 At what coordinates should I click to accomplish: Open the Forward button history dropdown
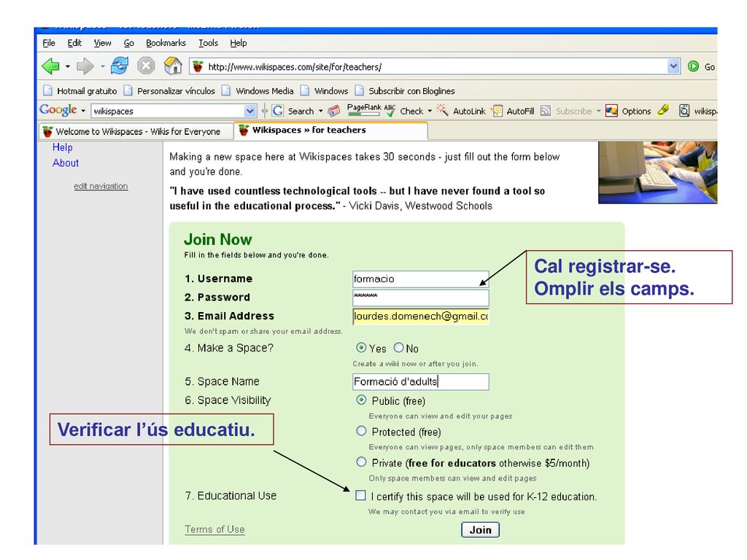(102, 66)
